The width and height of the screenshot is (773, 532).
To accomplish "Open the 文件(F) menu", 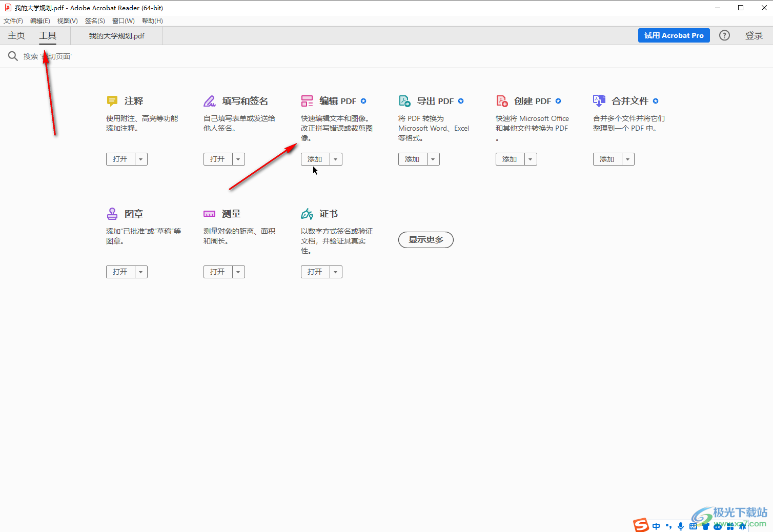I will (13, 21).
